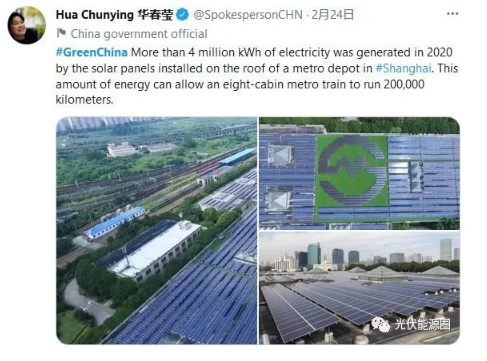Click the 2月24日 tweet date
487x361 pixels.
click(332, 15)
